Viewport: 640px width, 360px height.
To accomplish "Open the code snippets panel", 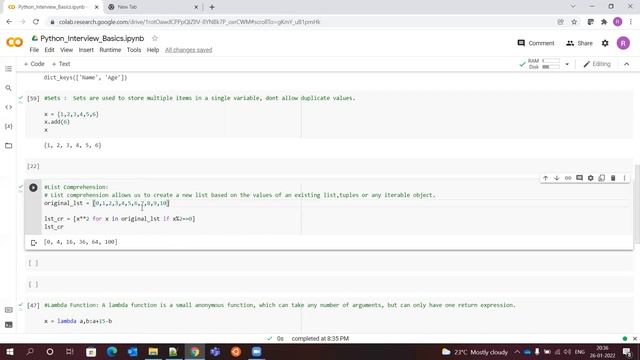I will [8, 107].
